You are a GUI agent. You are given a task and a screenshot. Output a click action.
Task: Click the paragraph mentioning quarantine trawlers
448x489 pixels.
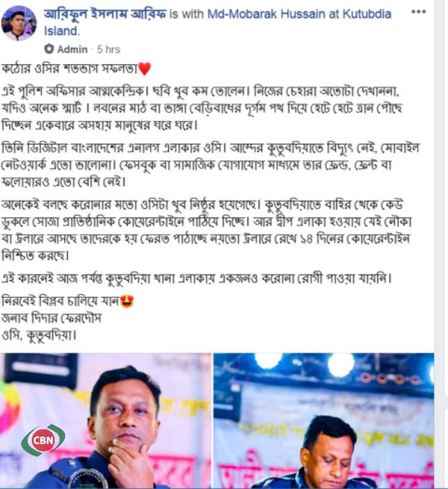(207, 230)
